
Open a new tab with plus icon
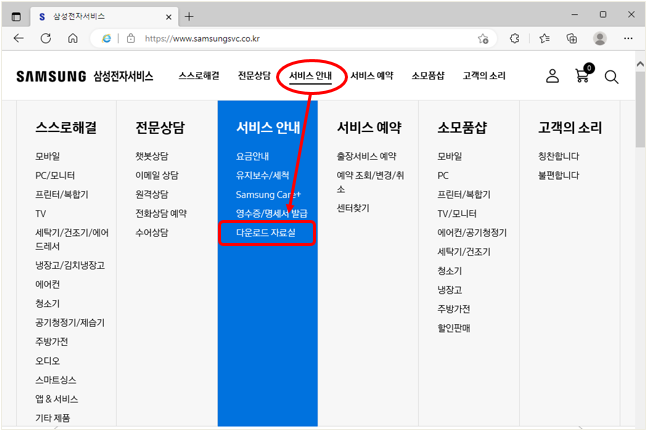tap(189, 16)
